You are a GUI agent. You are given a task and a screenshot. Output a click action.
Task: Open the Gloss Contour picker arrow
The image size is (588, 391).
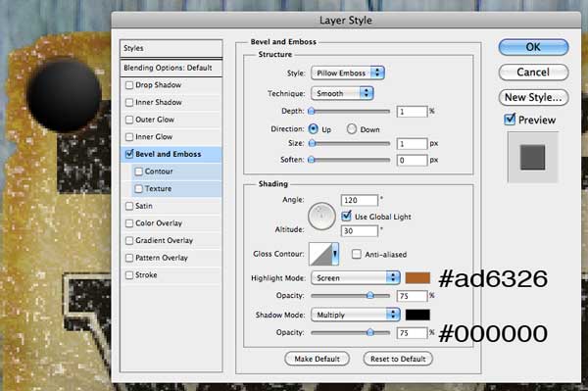click(335, 254)
